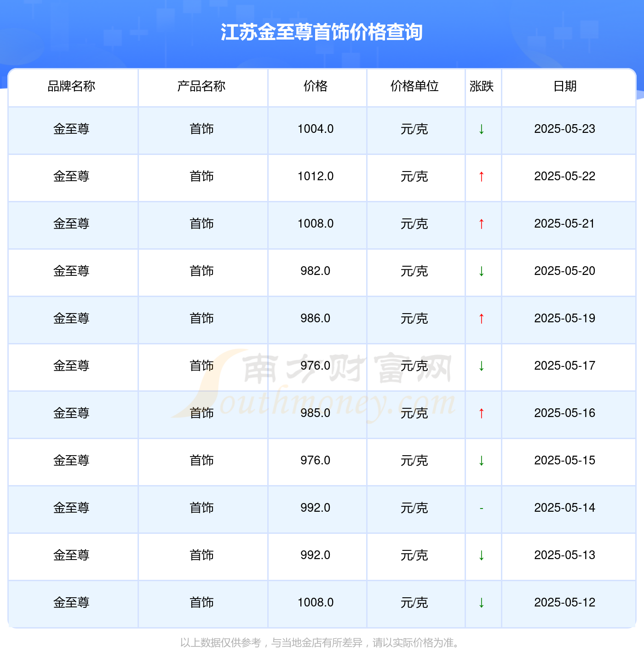Click the date 2025-05-22

click(565, 177)
